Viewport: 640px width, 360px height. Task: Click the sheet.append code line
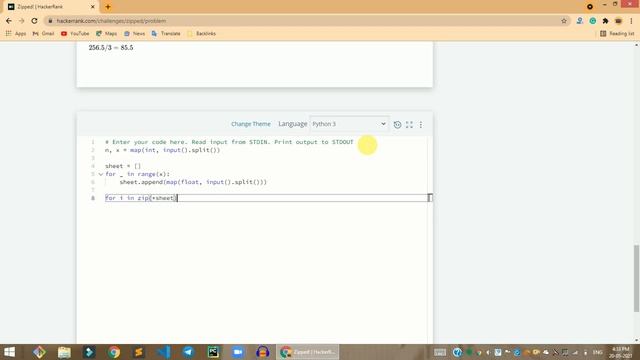pyautogui.click(x=193, y=182)
